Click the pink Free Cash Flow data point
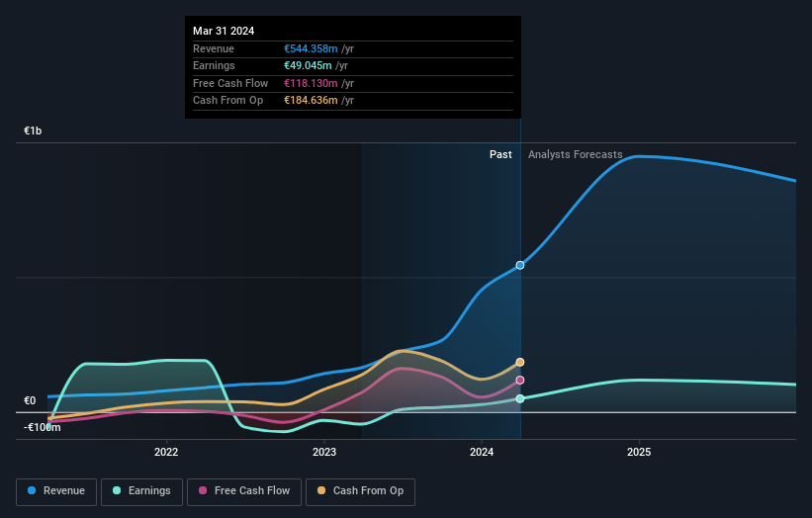The width and height of the screenshot is (812, 518). pyautogui.click(x=520, y=381)
